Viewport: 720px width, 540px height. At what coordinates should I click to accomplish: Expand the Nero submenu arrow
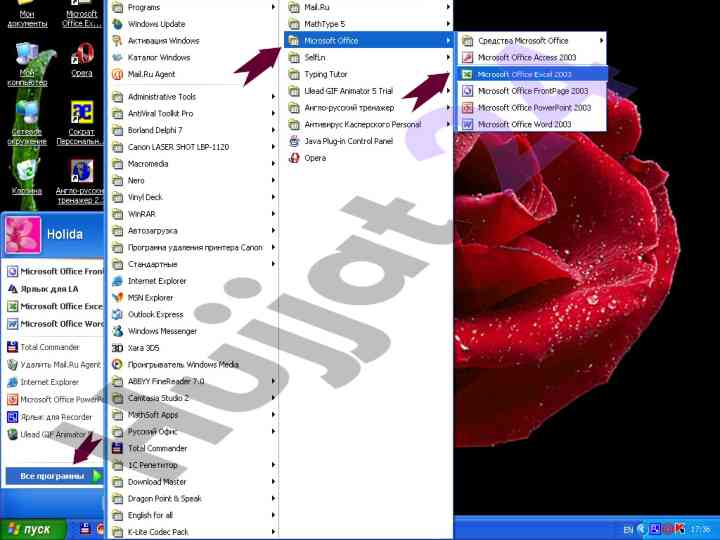[x=273, y=180]
